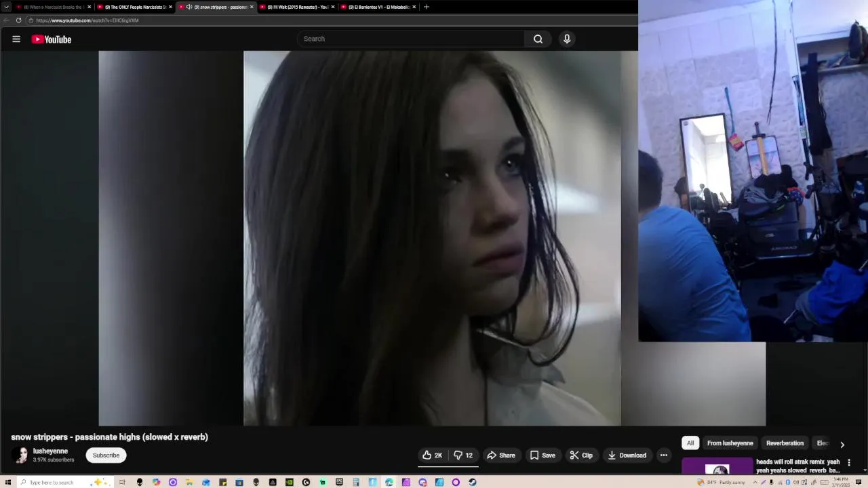Start voice search with the microphone icon
The image size is (868, 488).
(567, 39)
